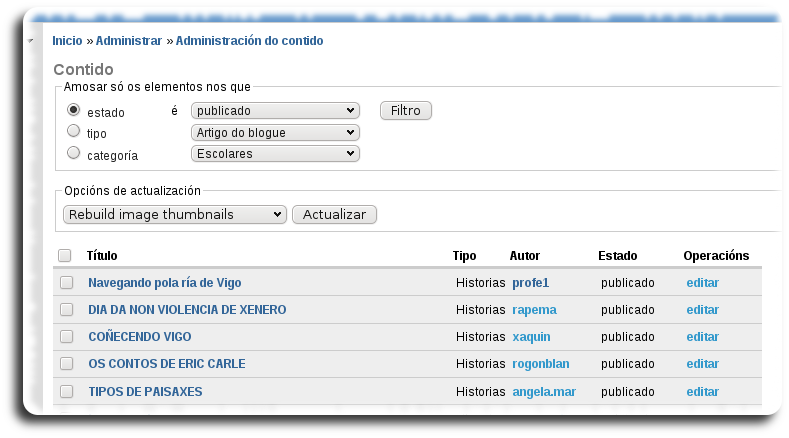Check the box for 'Navegando pola ría de Vigo'

click(67, 283)
